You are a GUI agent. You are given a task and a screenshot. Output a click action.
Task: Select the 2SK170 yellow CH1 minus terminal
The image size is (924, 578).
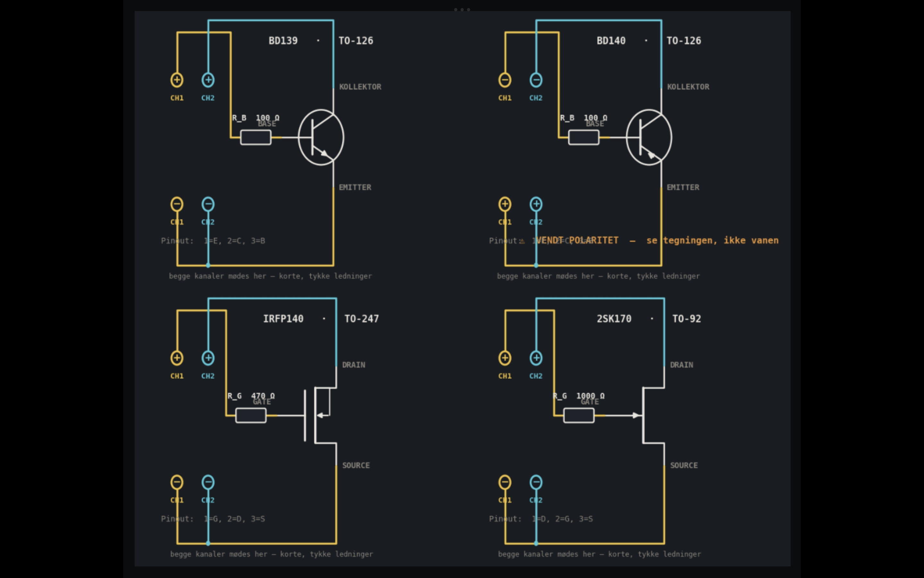point(505,482)
